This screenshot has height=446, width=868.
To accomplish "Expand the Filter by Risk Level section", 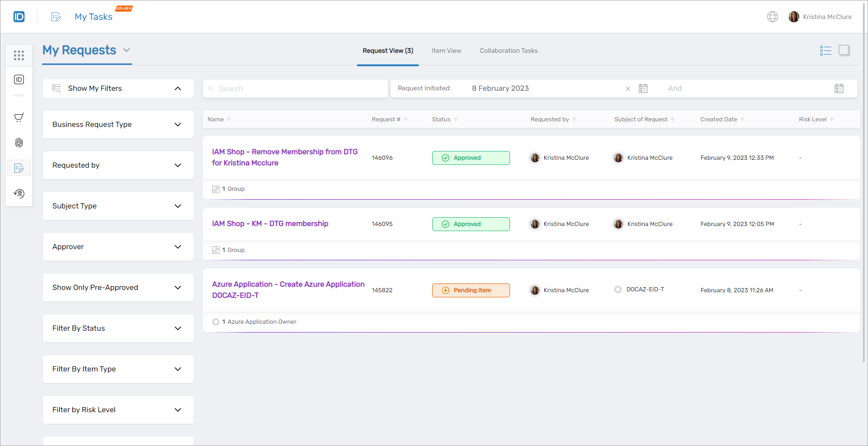I will 178,409.
